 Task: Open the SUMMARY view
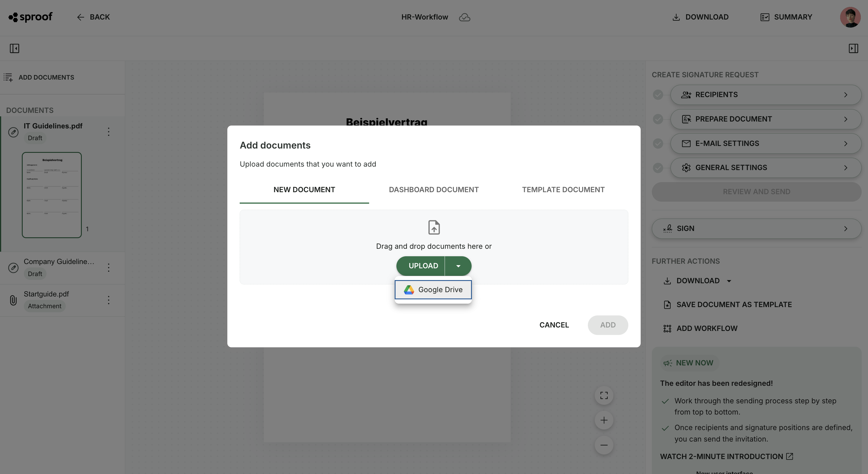pyautogui.click(x=786, y=17)
